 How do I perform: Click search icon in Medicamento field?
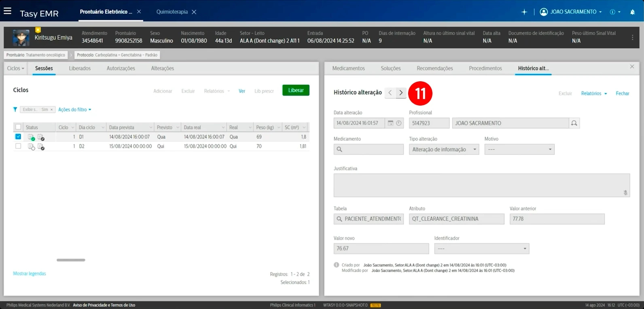pos(340,150)
